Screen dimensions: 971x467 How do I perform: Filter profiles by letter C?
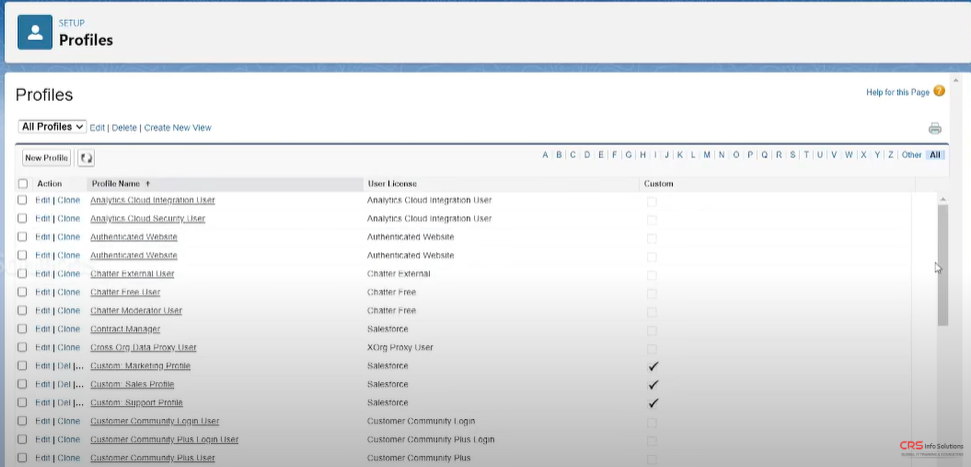click(573, 155)
